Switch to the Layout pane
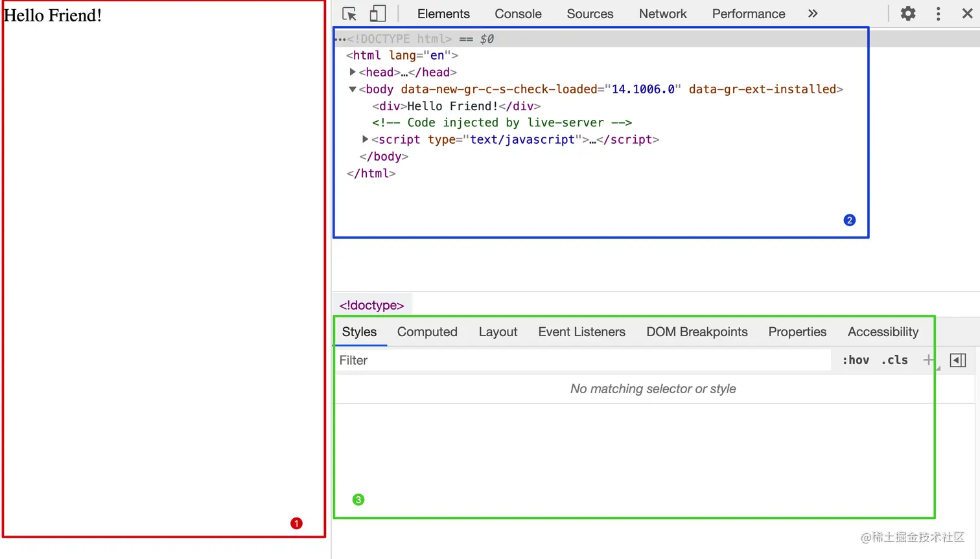Viewport: 980px width, 559px height. click(498, 332)
